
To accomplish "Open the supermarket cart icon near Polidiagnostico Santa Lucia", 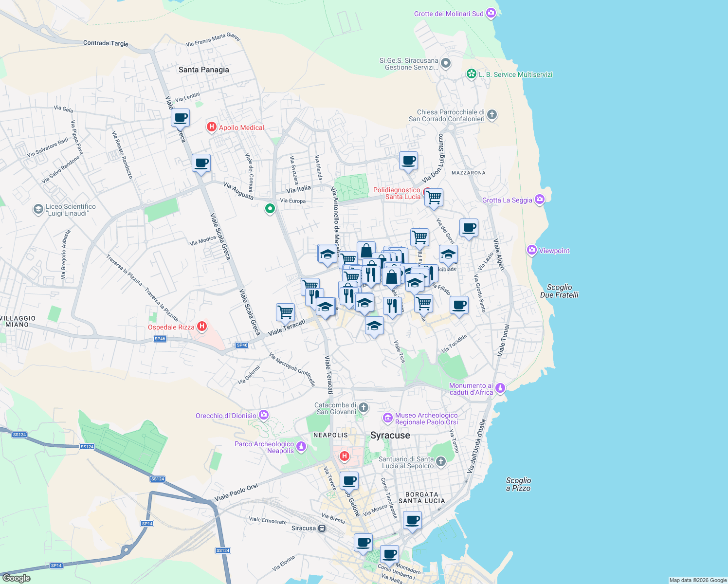I will (x=434, y=198).
